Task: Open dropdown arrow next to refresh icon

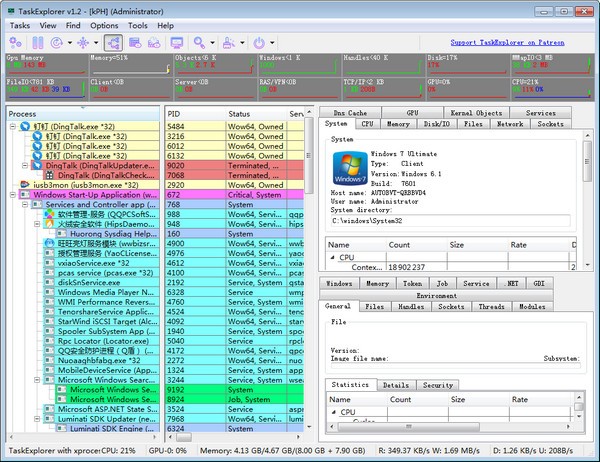Action: pyautogui.click(x=69, y=43)
